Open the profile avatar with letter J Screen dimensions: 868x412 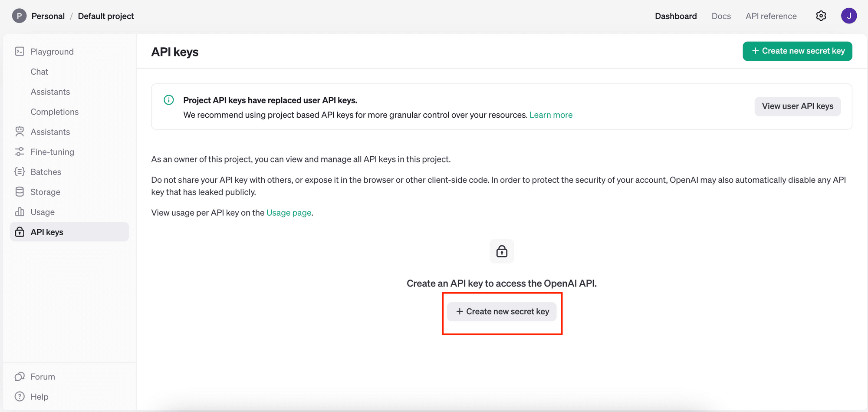click(x=849, y=16)
